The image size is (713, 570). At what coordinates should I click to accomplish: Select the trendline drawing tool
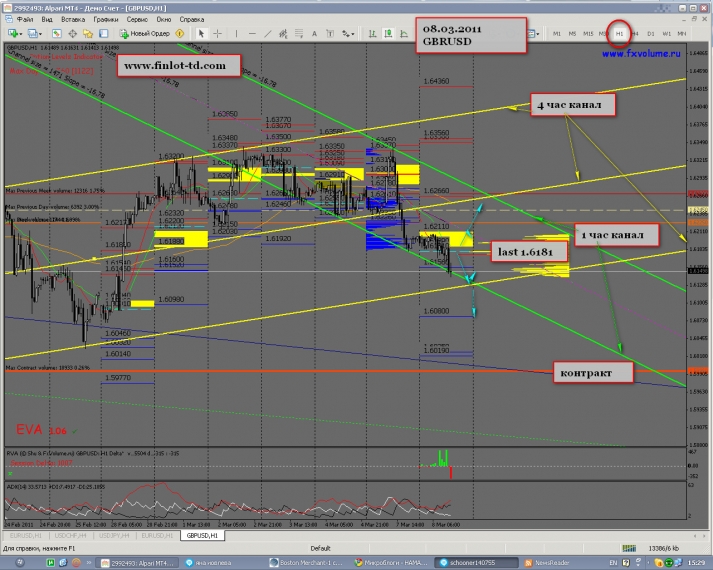268,34
